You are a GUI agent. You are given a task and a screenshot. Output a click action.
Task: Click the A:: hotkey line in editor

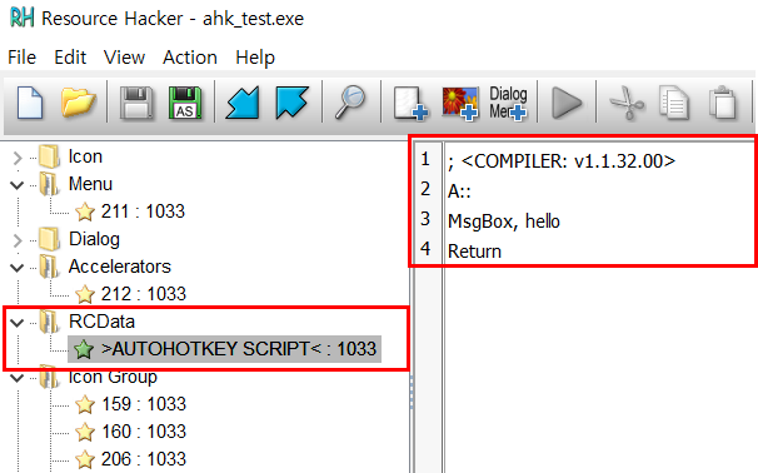[x=459, y=191]
